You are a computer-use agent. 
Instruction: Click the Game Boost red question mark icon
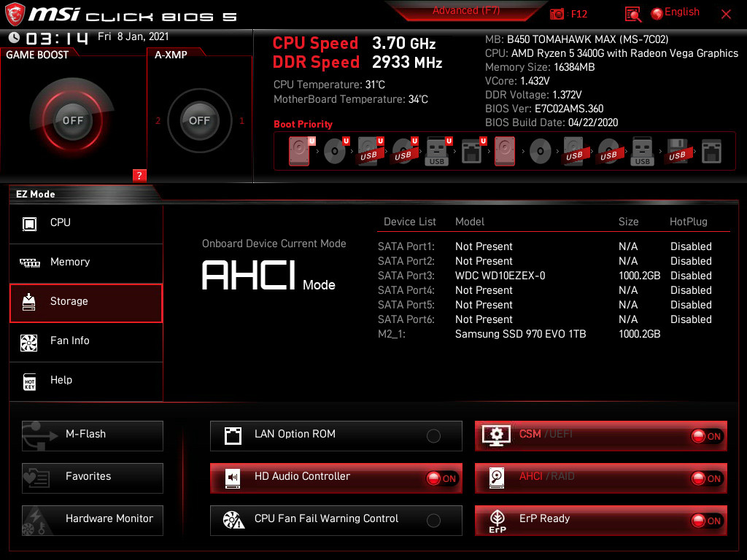pyautogui.click(x=140, y=175)
